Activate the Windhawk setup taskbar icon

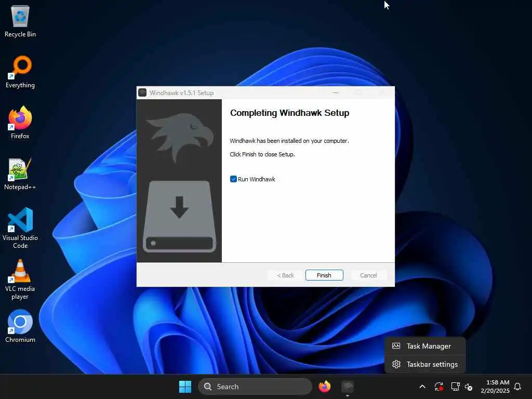click(347, 387)
